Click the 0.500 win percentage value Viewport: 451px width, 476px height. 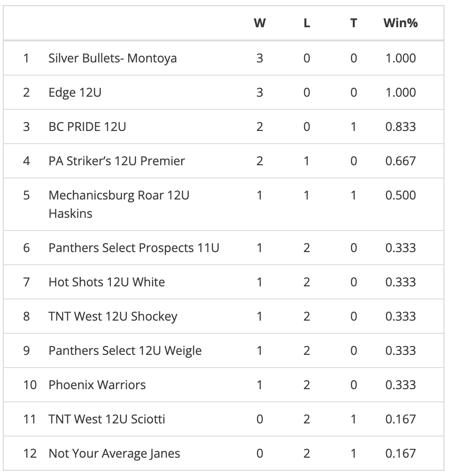tap(401, 195)
